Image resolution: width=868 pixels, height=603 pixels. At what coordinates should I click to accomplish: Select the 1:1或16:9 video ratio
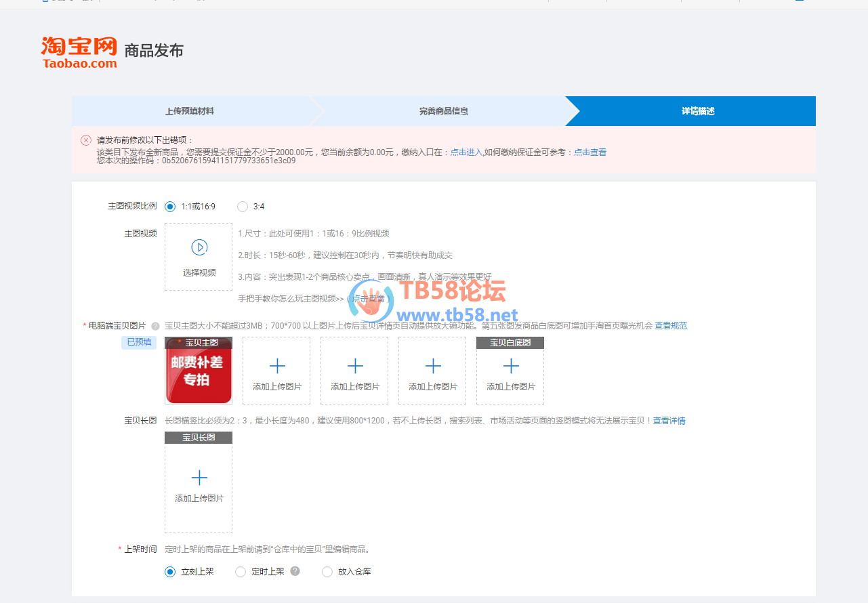click(170, 207)
